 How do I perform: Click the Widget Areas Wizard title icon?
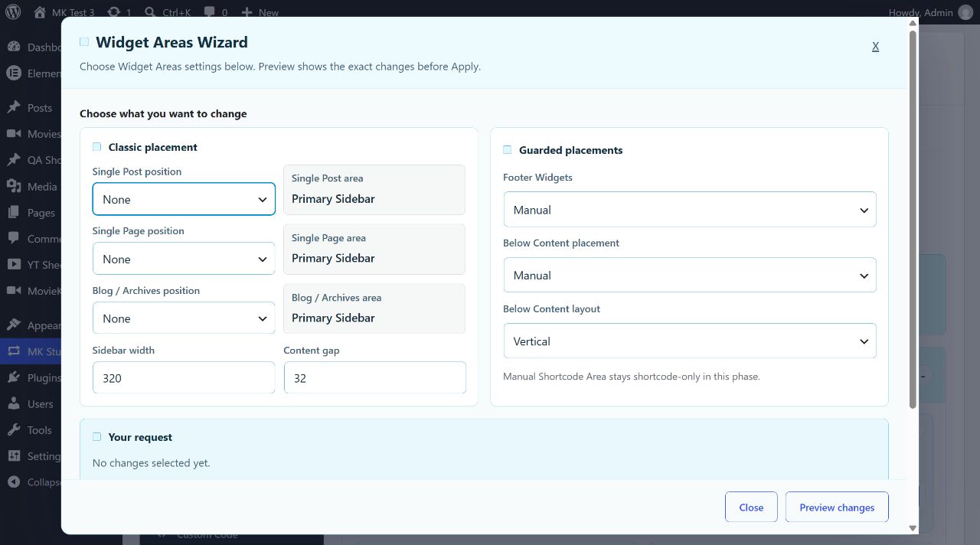pos(84,42)
